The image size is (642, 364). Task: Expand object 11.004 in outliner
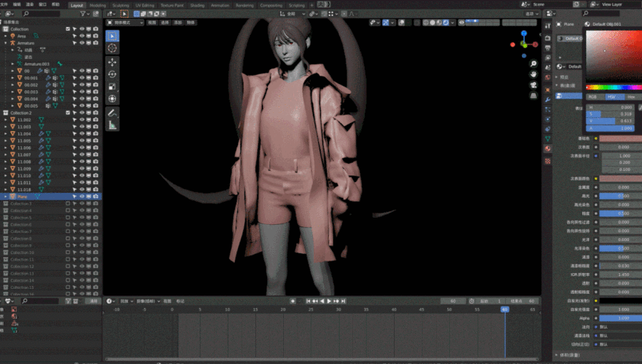click(6, 133)
